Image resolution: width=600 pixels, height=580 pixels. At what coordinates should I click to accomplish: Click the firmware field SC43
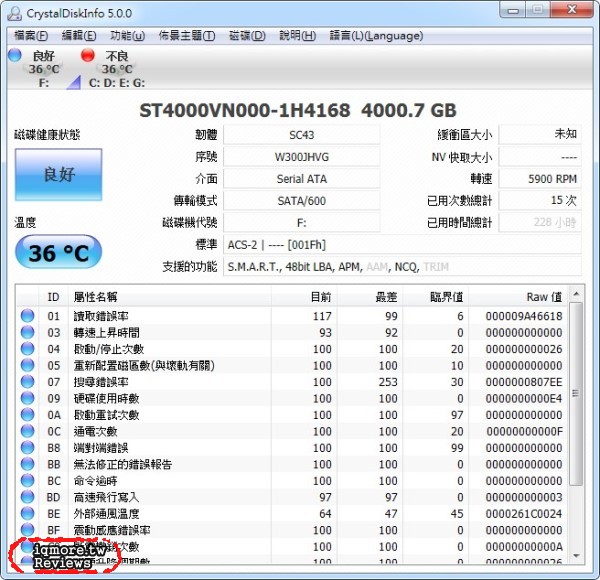coord(302,135)
